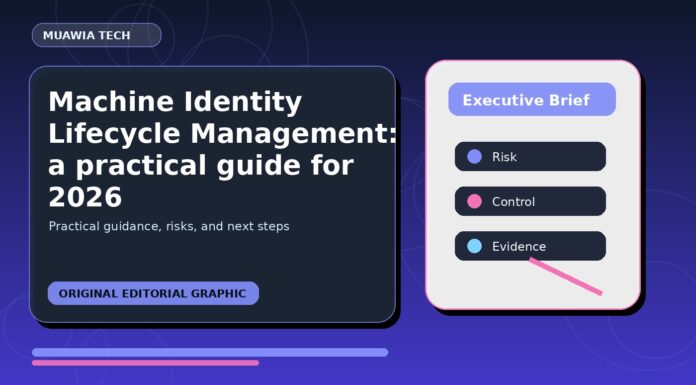Click the Machine Identity Lifecycle Management headline

(x=222, y=149)
